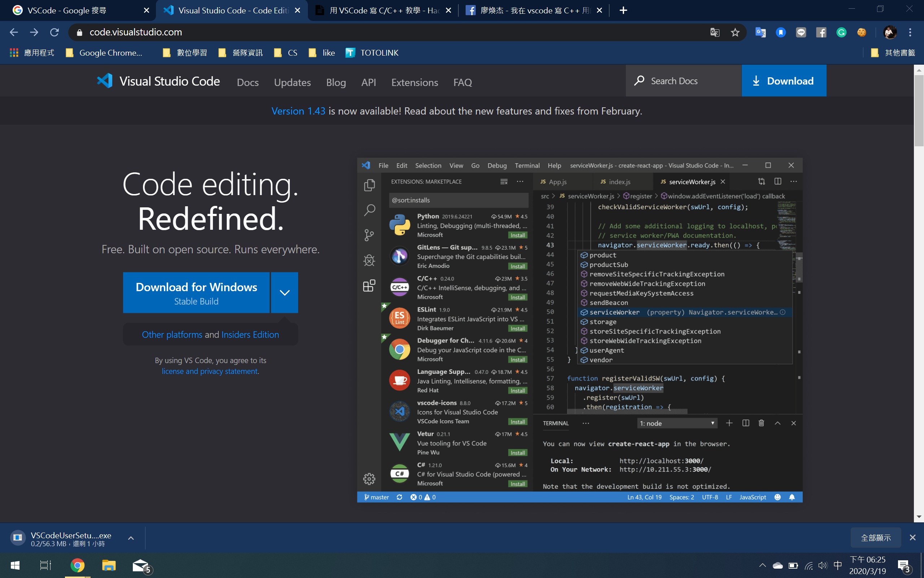Open the Other platforms link
This screenshot has height=578, width=924.
click(x=172, y=335)
